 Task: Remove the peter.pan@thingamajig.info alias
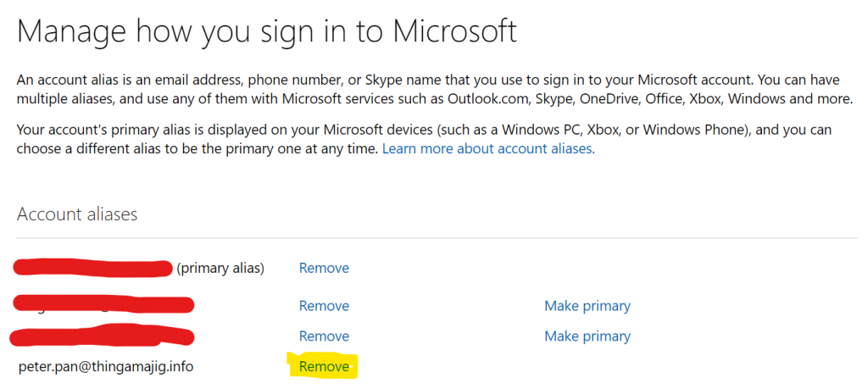324,366
